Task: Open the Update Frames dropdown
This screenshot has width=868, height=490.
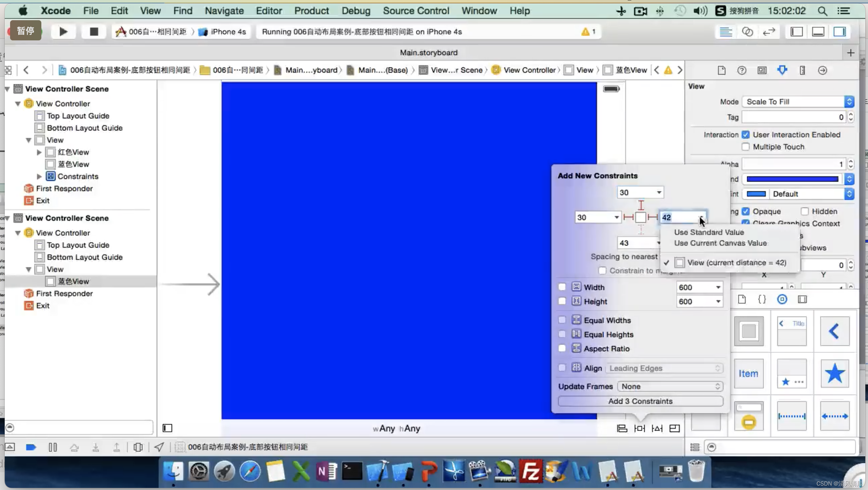Action: point(669,386)
